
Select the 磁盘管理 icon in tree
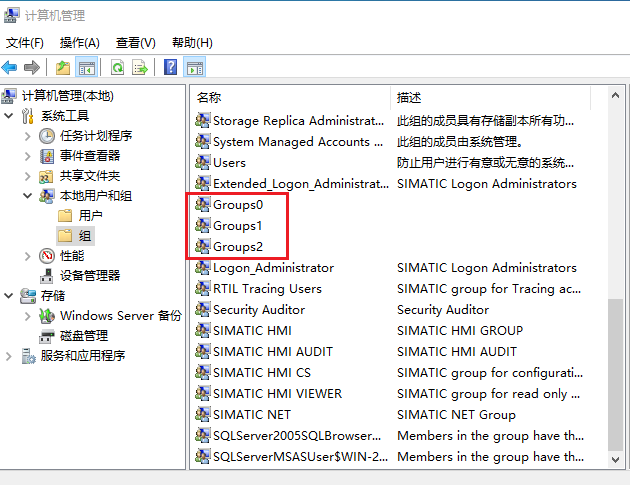(47, 336)
